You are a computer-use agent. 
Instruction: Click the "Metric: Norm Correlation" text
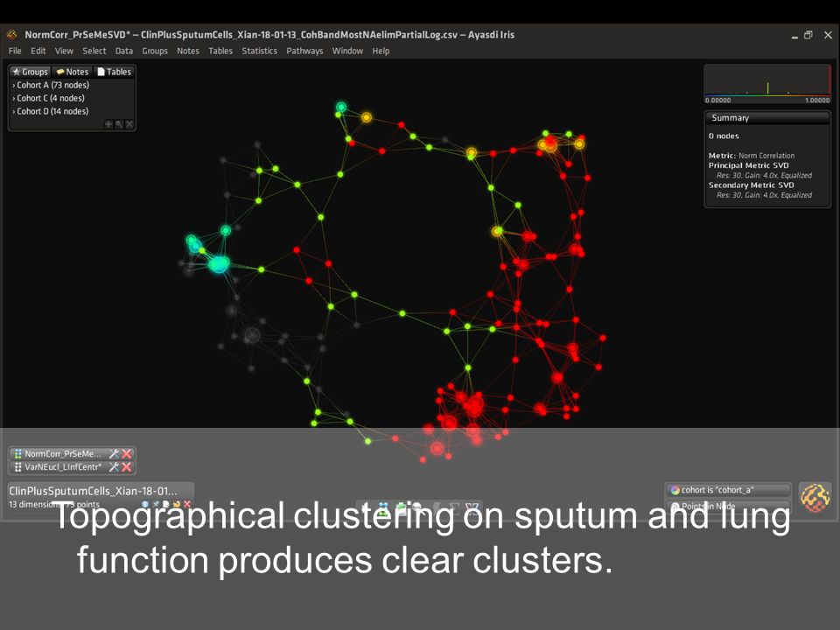point(751,156)
